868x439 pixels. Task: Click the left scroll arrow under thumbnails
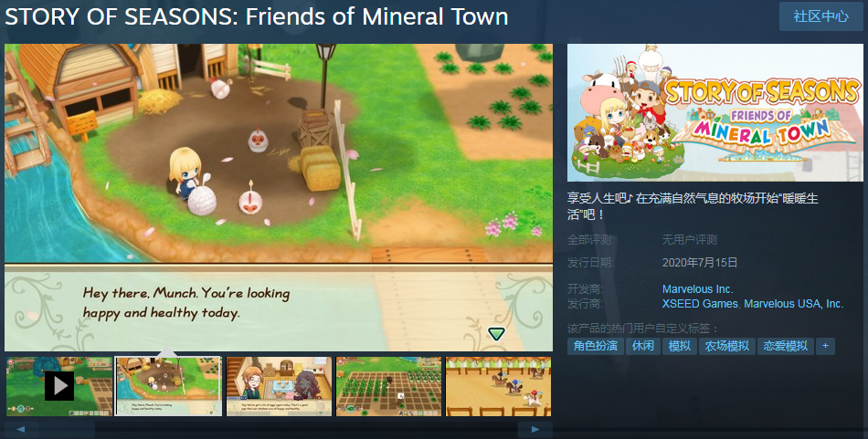pos(22,430)
